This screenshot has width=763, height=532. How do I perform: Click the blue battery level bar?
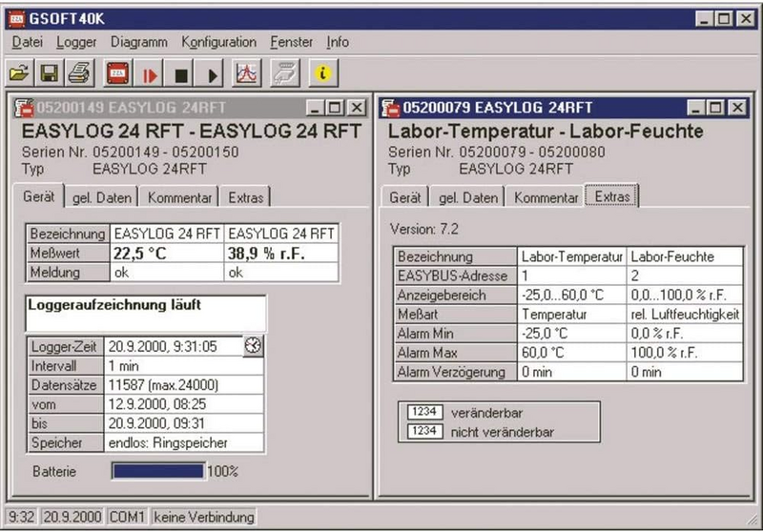157,471
